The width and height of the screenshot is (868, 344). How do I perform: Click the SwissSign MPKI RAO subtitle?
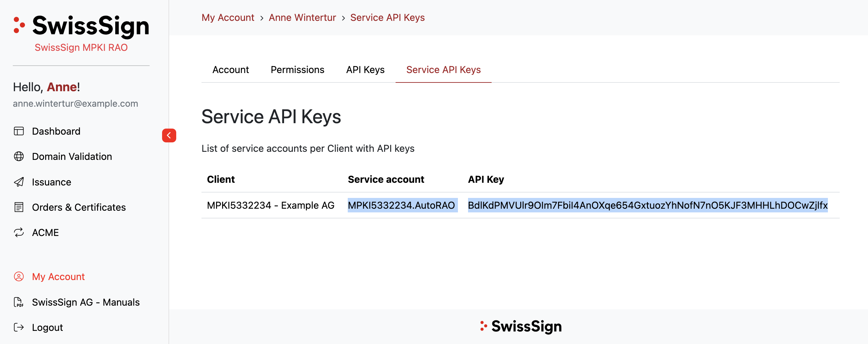(x=81, y=47)
